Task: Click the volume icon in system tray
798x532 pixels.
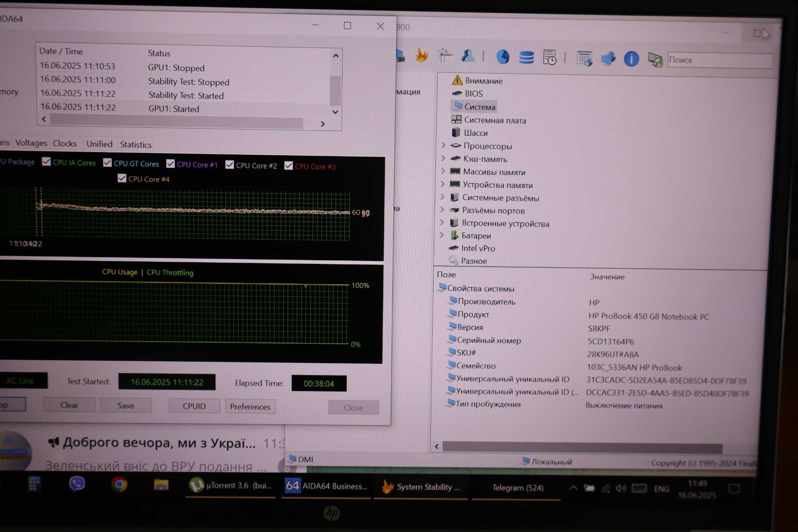Action: coord(620,488)
